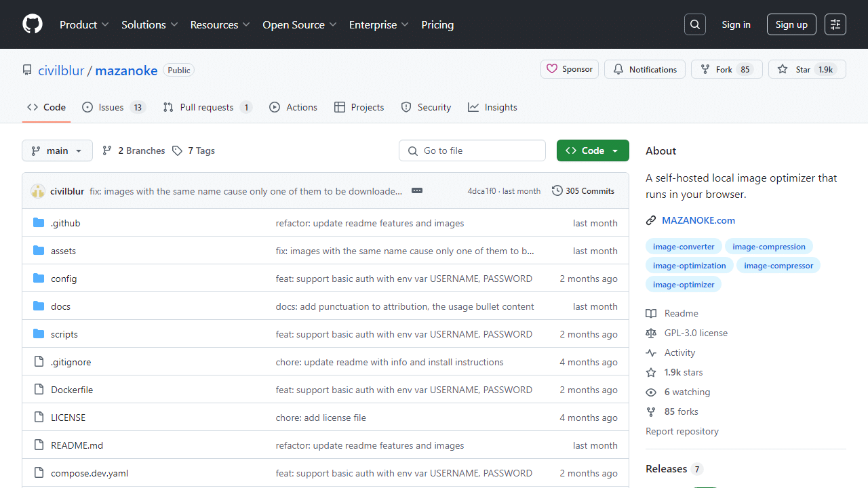This screenshot has width=868, height=488.
Task: Open the scripts folder
Action: 64,334
